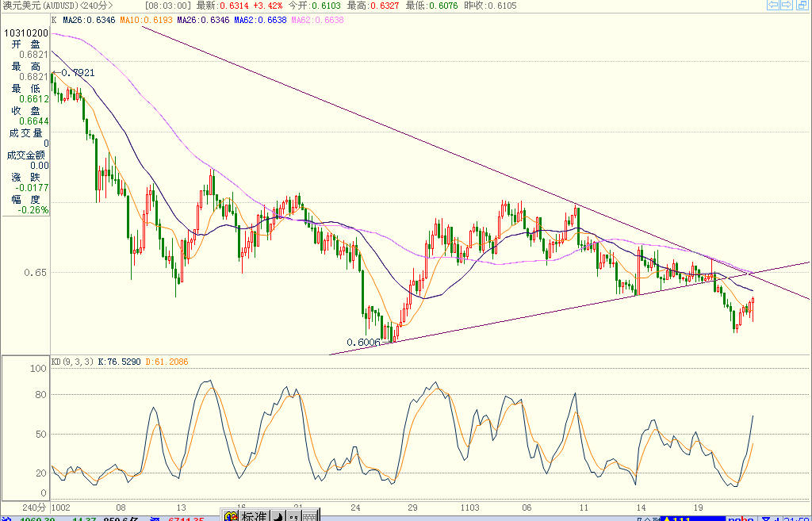Click the K:76.5290 indicator value
The height and width of the screenshot is (521, 812).
click(x=120, y=362)
